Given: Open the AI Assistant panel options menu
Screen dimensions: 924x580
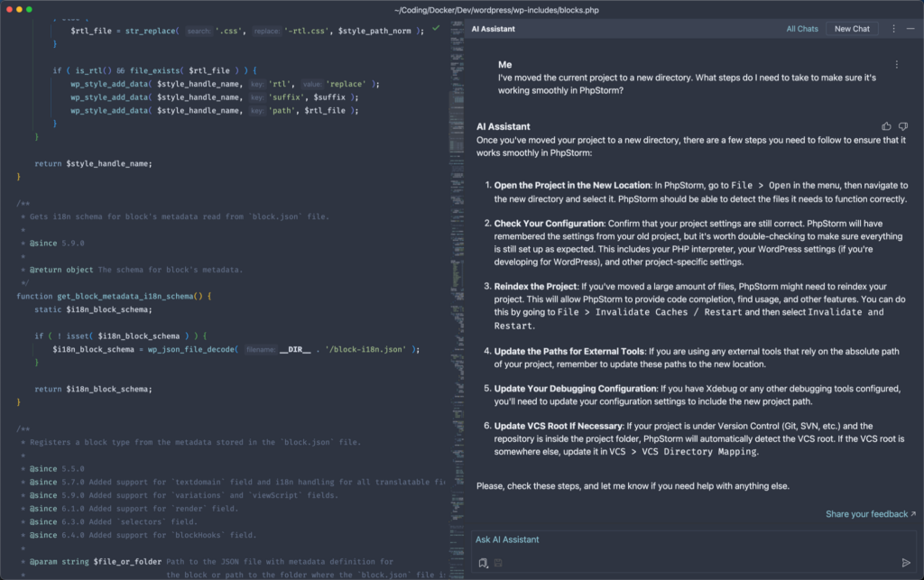Looking at the screenshot, I should pos(893,29).
